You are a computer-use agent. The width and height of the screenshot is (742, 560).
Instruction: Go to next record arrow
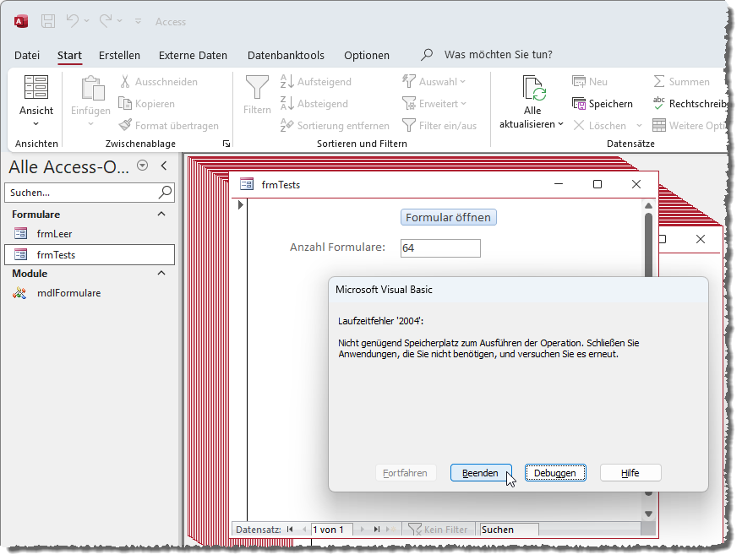pos(362,530)
